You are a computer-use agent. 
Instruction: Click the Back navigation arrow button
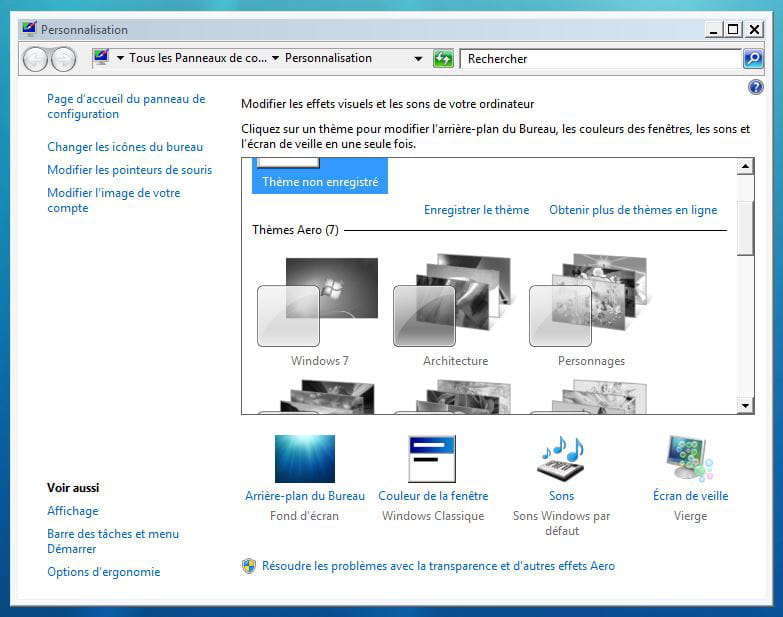pyautogui.click(x=35, y=59)
